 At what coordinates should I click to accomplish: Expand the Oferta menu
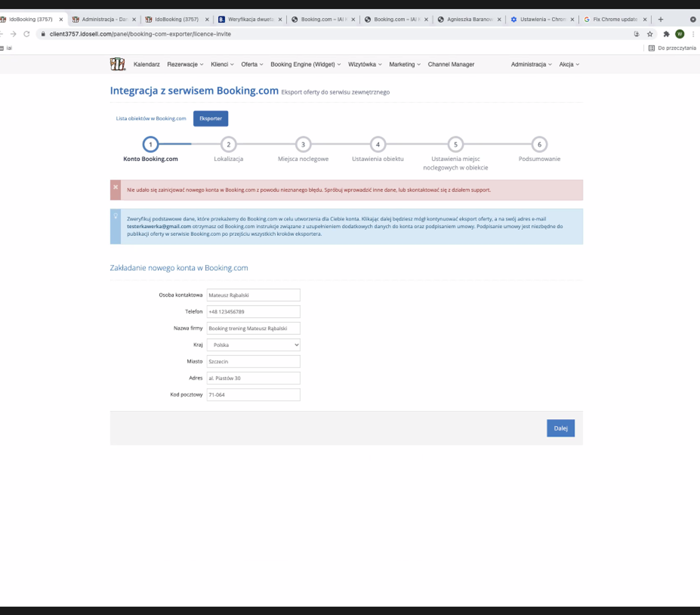[252, 64]
